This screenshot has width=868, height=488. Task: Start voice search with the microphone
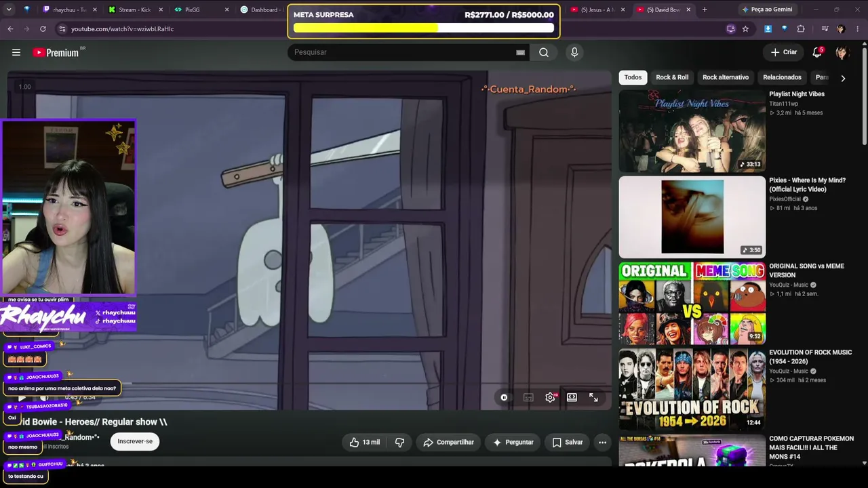pos(574,52)
